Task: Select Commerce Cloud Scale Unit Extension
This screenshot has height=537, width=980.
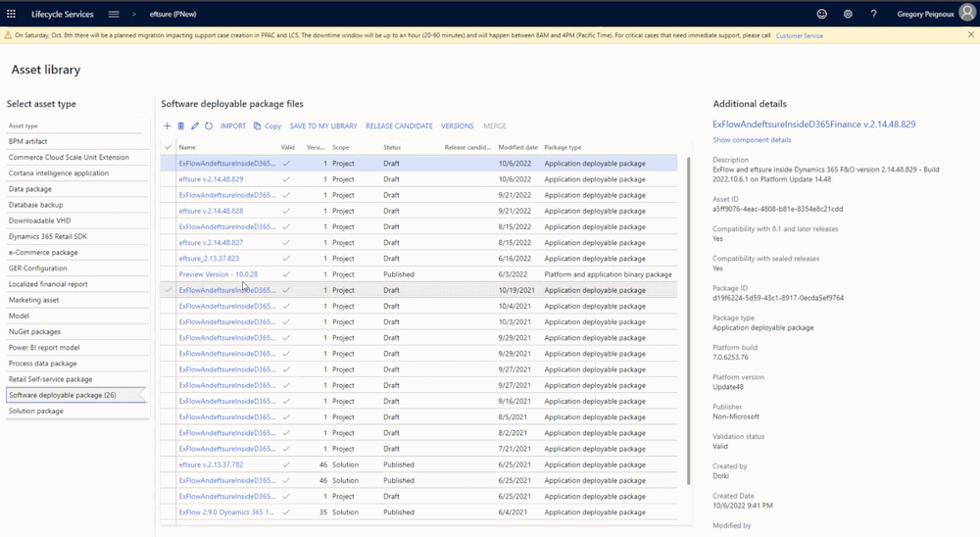Action: [77, 158]
